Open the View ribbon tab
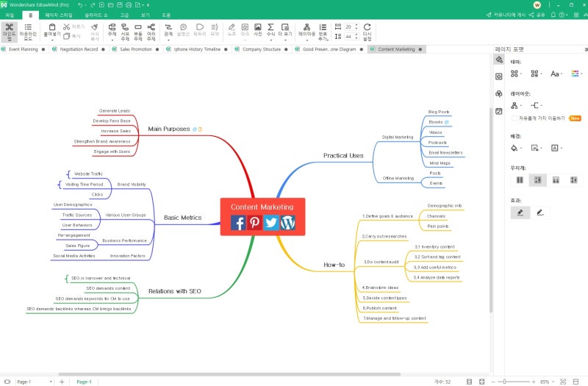The width and height of the screenshot is (588, 386). (145, 15)
